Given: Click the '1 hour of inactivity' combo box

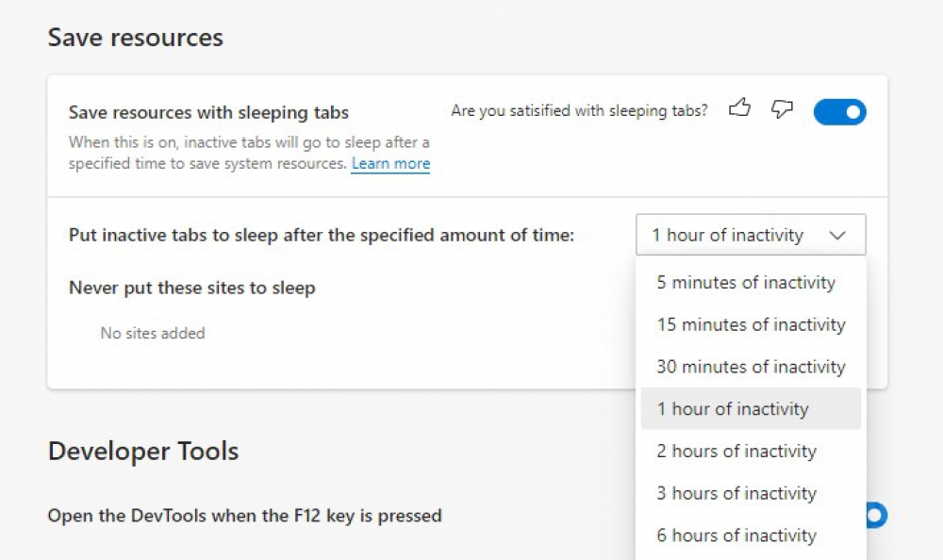Looking at the screenshot, I should (x=751, y=235).
